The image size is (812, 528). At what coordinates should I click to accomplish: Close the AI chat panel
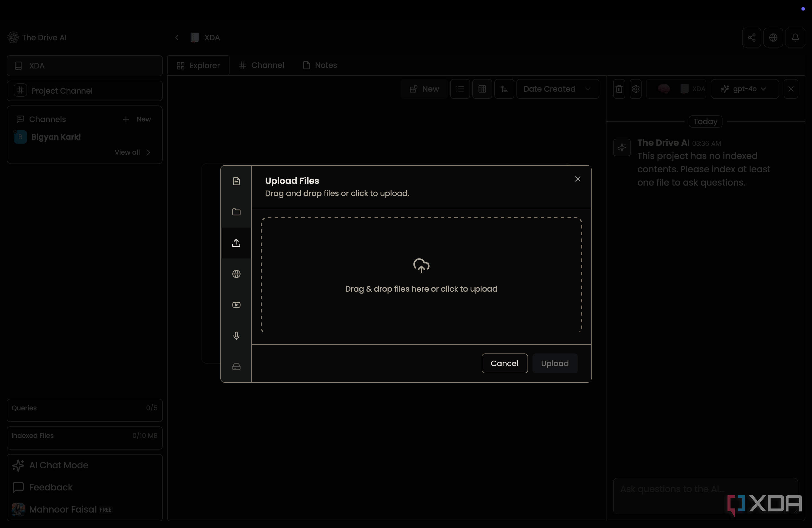[x=791, y=89]
